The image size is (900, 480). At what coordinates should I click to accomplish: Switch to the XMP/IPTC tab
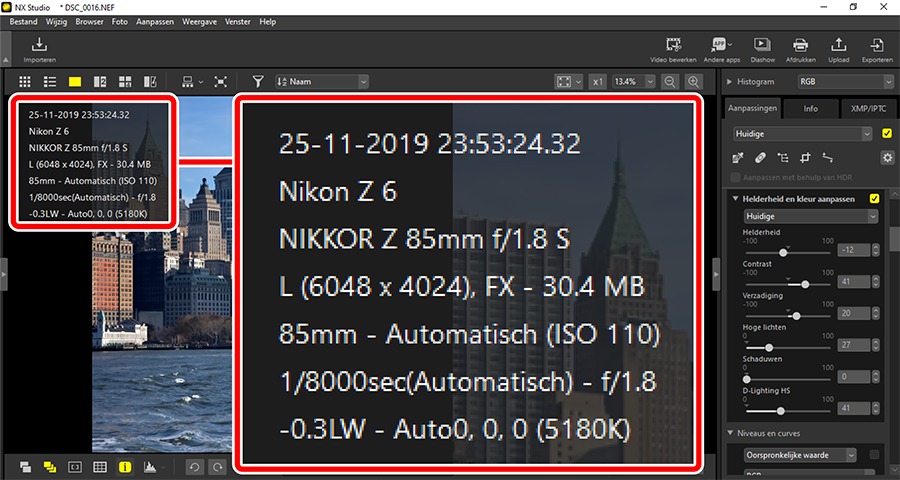(x=868, y=108)
